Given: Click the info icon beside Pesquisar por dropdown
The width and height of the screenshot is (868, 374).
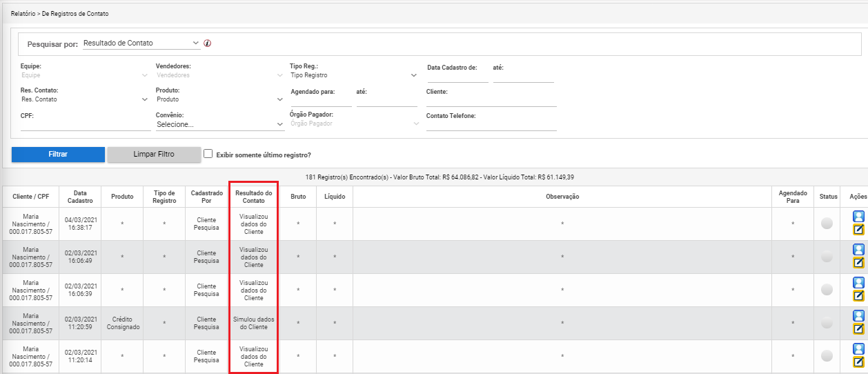Looking at the screenshot, I should (208, 43).
